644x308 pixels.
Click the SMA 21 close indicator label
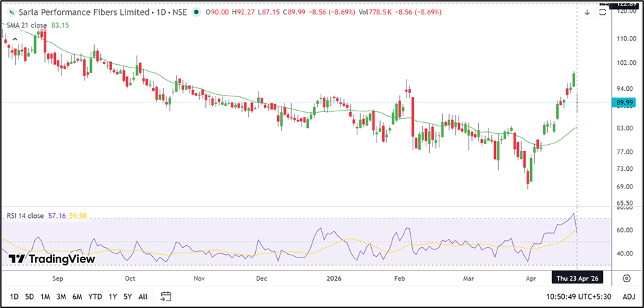coord(27,25)
